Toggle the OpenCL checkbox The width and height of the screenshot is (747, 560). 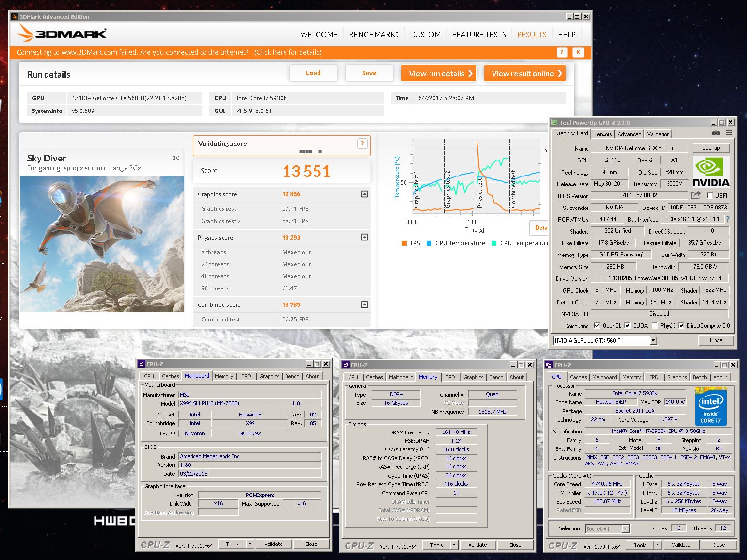597,326
